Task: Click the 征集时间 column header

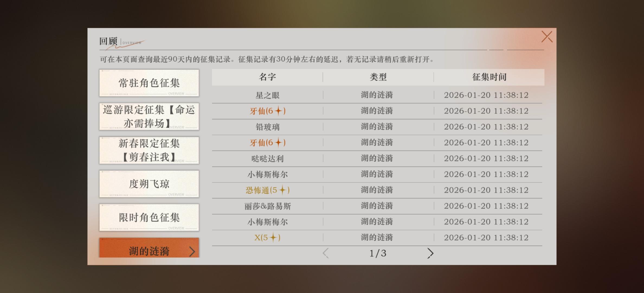Action: (x=489, y=77)
